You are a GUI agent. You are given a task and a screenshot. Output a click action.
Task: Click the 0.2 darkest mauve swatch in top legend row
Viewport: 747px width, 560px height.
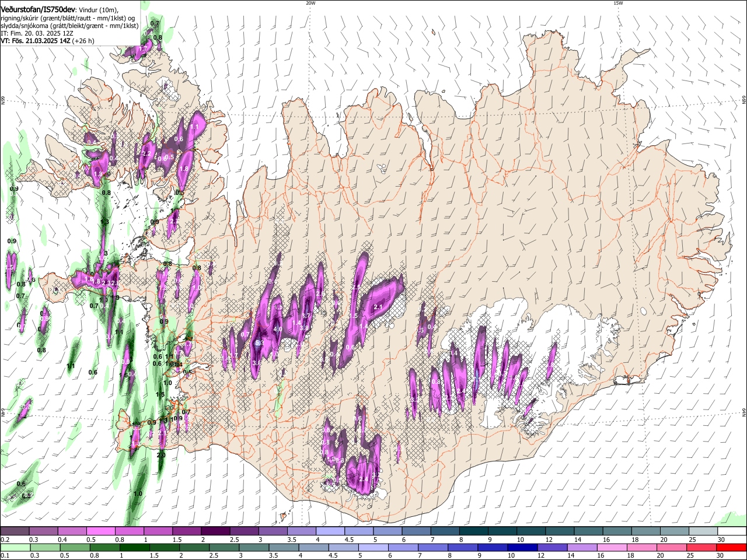pos(15,531)
